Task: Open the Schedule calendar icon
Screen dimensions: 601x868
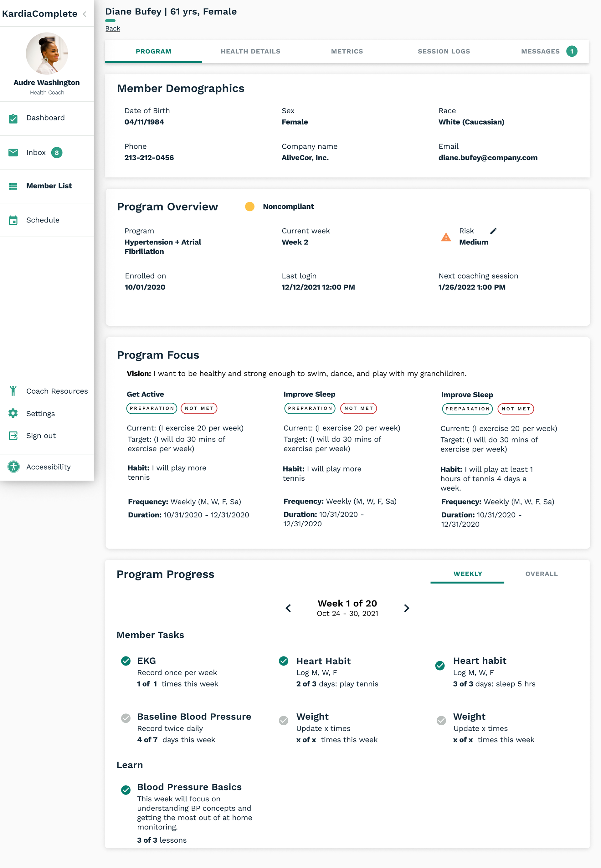Action: 13,220
